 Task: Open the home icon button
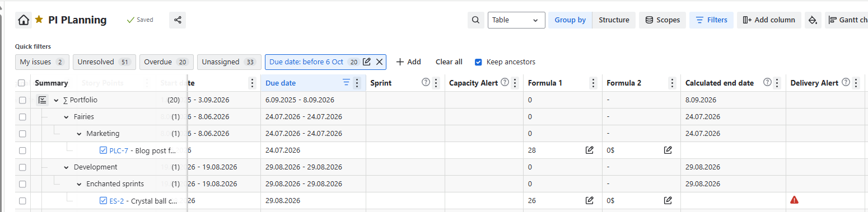click(24, 20)
